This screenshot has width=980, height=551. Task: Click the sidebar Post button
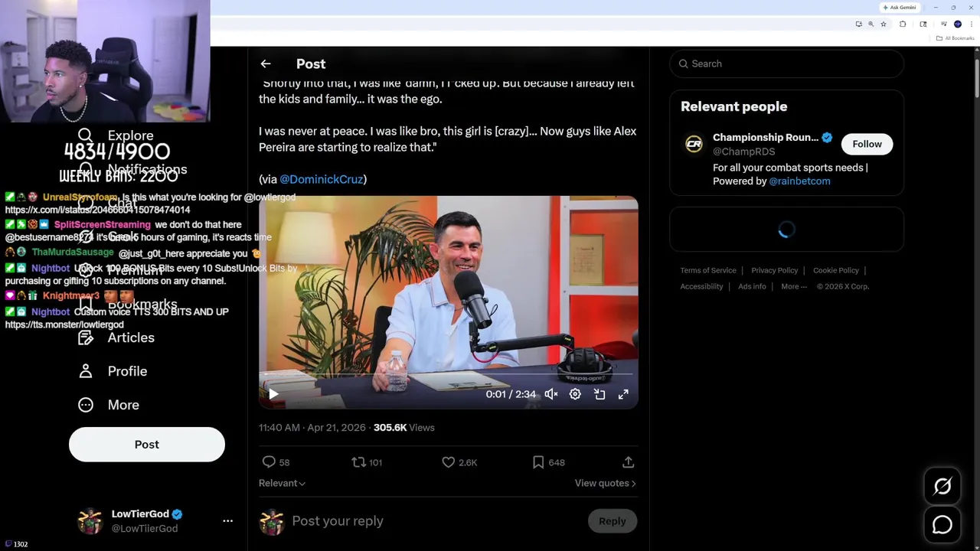(x=147, y=445)
